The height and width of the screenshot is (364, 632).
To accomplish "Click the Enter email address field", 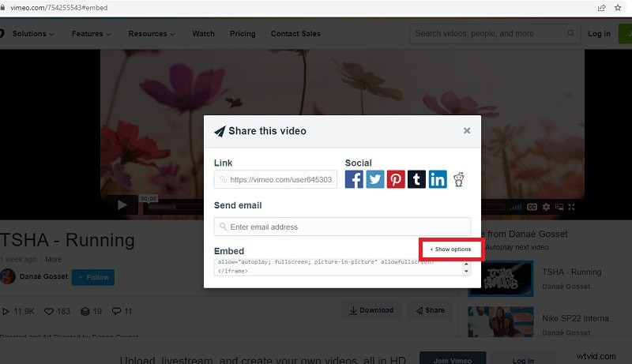I will 342,227.
